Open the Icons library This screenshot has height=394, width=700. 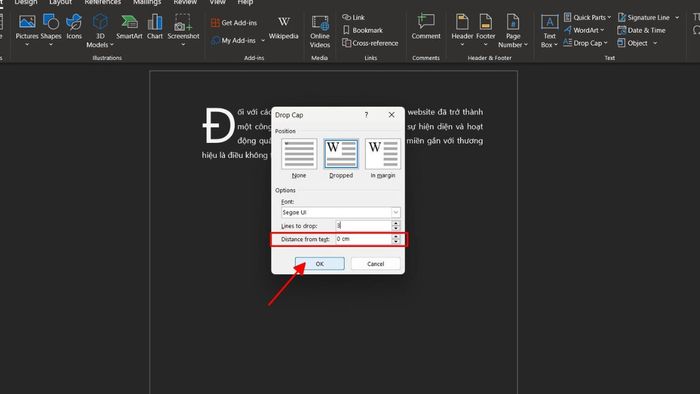[x=74, y=28]
